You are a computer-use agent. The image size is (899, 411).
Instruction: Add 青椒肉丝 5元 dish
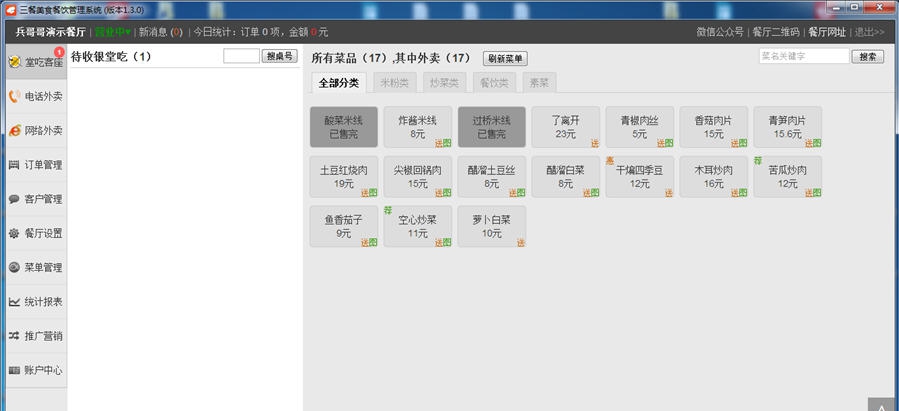click(640, 127)
